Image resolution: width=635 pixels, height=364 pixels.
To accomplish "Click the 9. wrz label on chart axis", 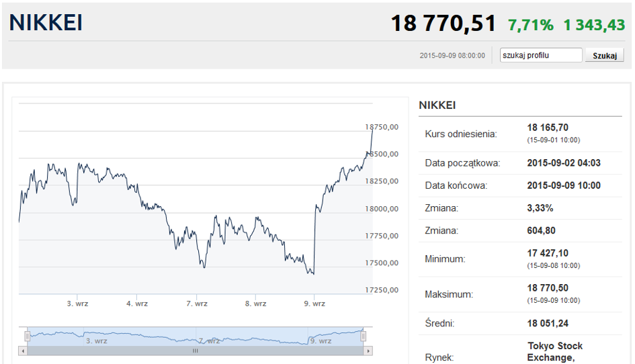I will tap(314, 304).
